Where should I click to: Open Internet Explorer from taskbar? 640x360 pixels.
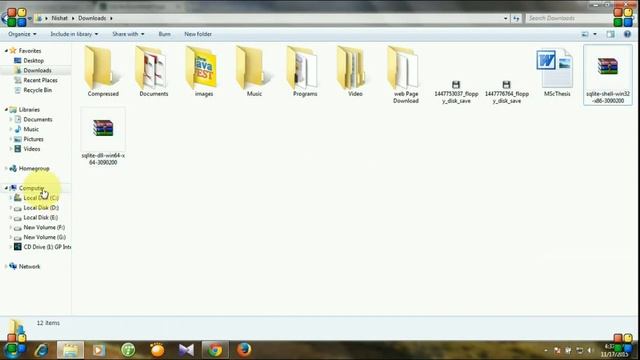(42, 350)
